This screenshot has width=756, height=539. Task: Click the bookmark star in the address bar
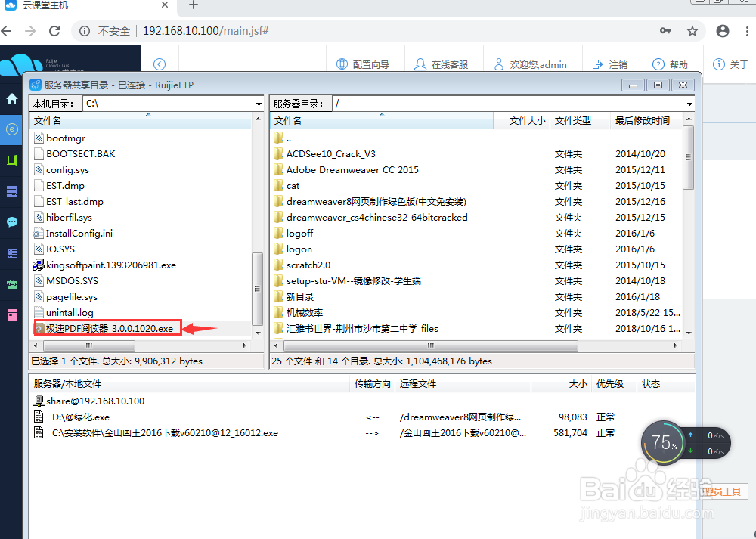pyautogui.click(x=692, y=31)
